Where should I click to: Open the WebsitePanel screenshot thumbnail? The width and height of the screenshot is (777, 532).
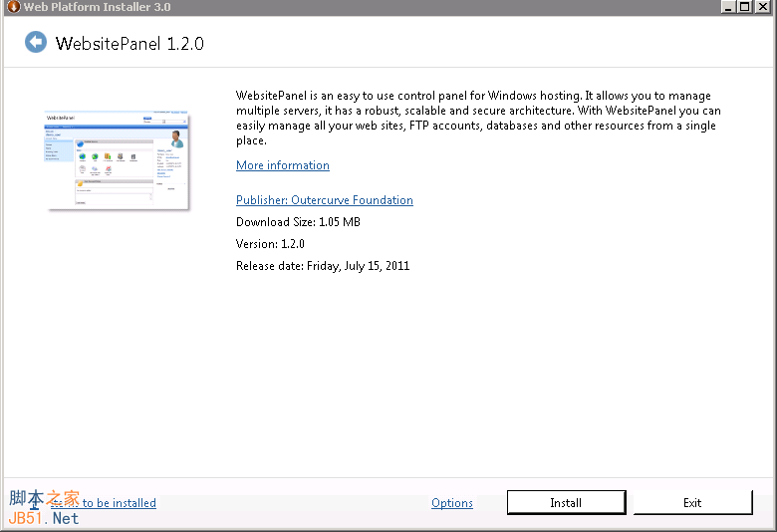117,159
